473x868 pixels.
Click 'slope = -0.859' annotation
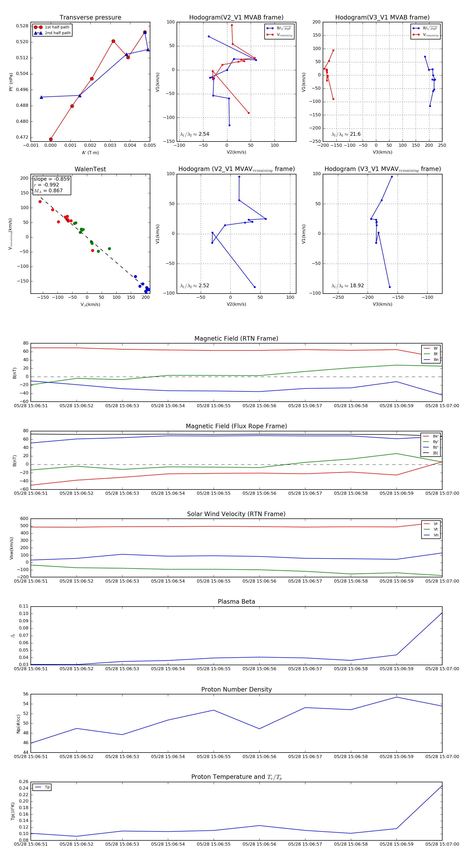coord(52,179)
